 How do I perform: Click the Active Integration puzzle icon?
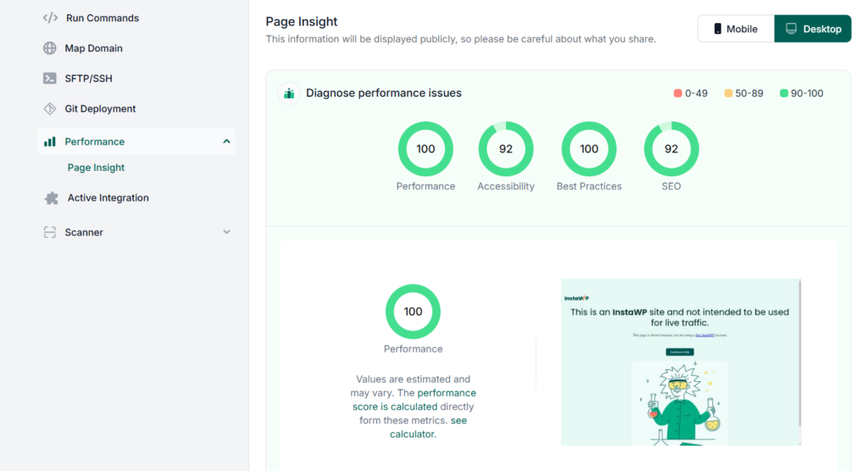pos(52,198)
